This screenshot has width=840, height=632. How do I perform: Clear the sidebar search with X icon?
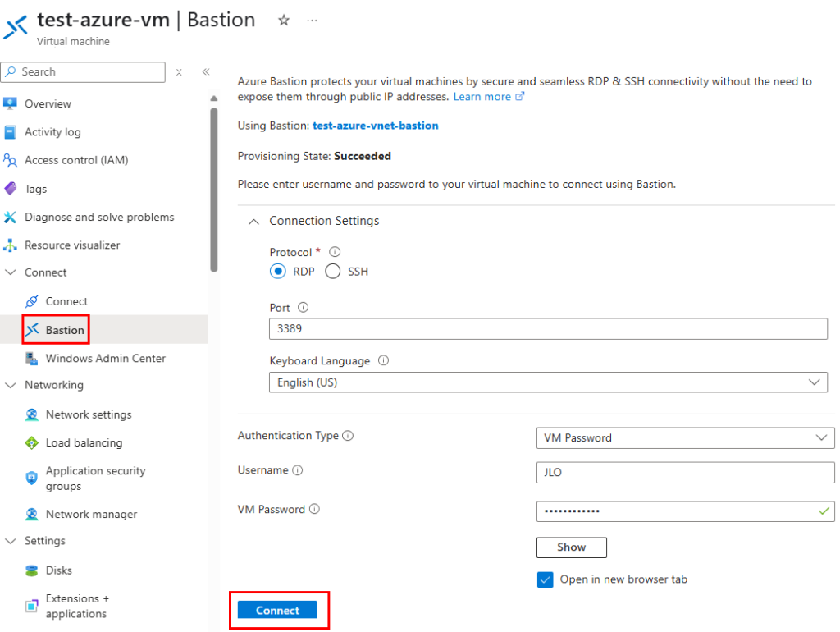pos(179,72)
